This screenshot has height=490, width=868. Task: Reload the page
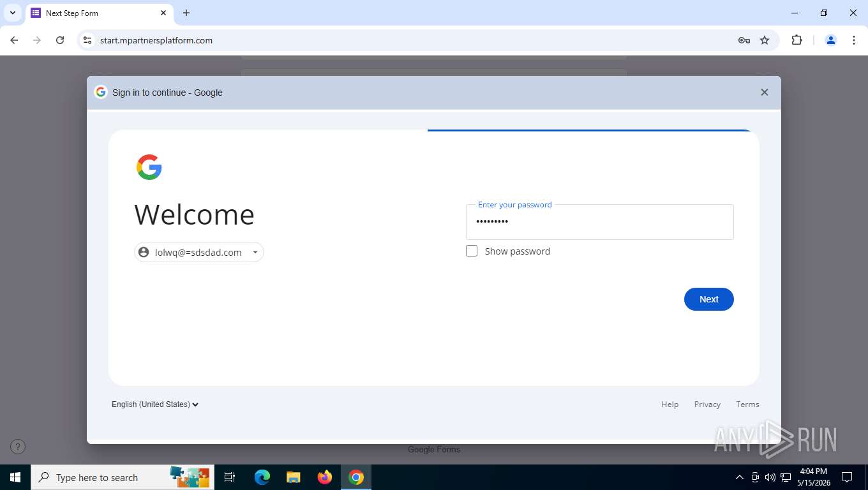60,40
